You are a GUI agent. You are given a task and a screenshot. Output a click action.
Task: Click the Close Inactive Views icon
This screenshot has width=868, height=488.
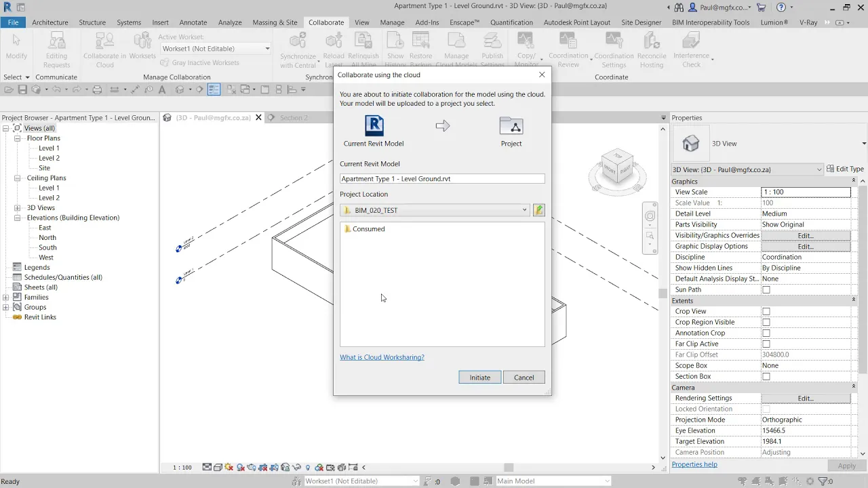231,89
